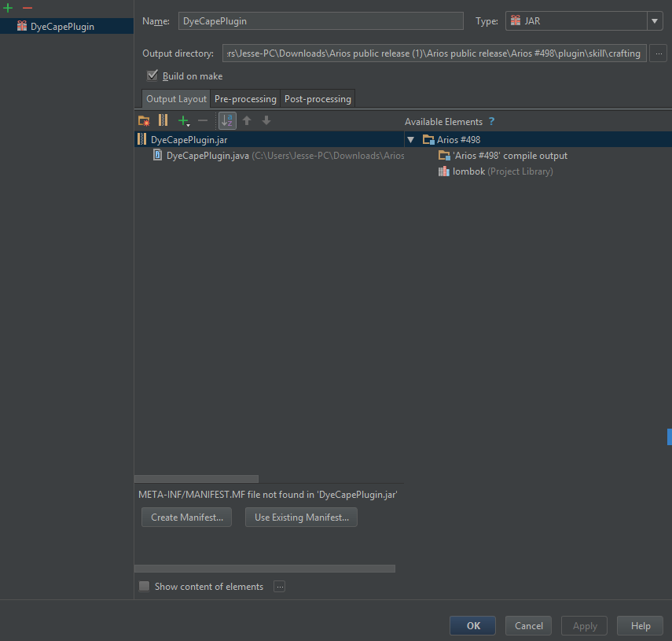Click the Apply button

click(585, 625)
